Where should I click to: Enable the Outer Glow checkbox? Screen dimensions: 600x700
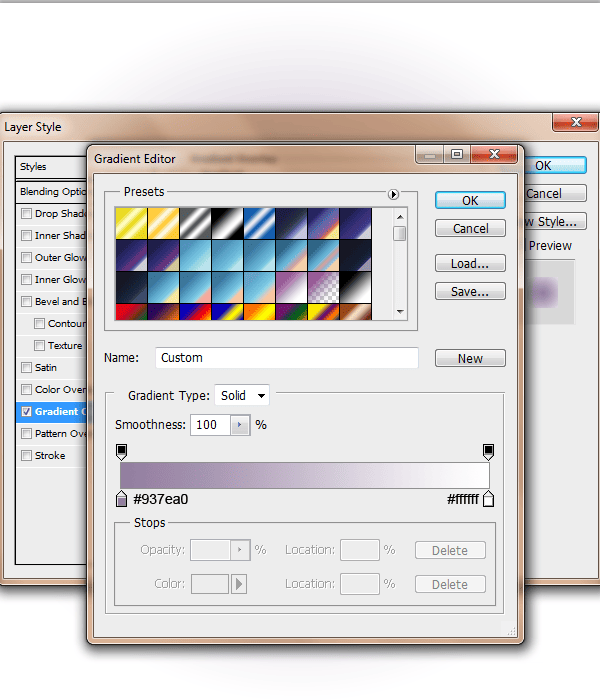(x=26, y=257)
